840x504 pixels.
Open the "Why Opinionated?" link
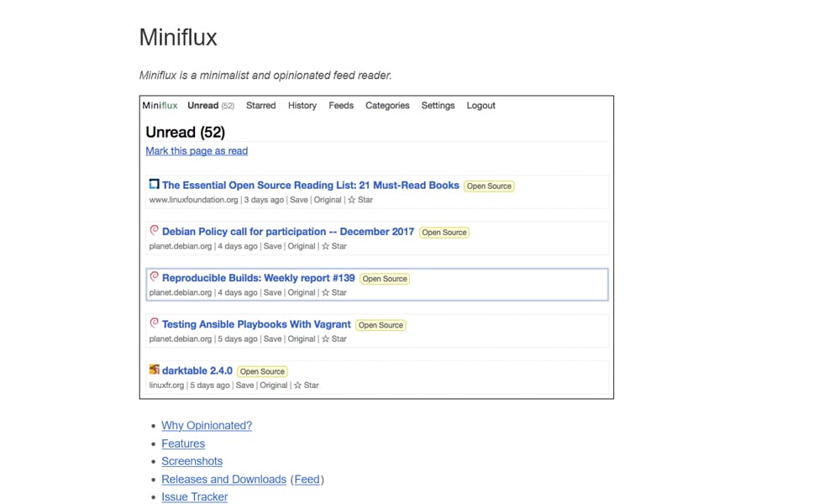pos(207,425)
